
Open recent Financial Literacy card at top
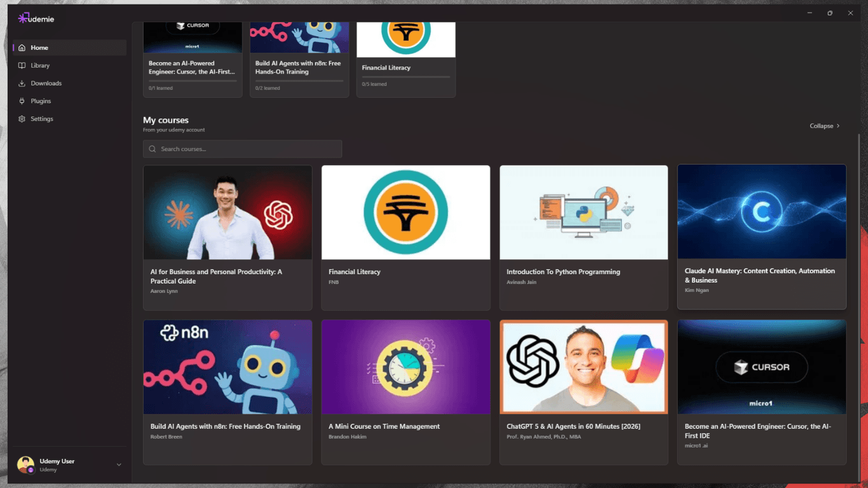click(406, 60)
